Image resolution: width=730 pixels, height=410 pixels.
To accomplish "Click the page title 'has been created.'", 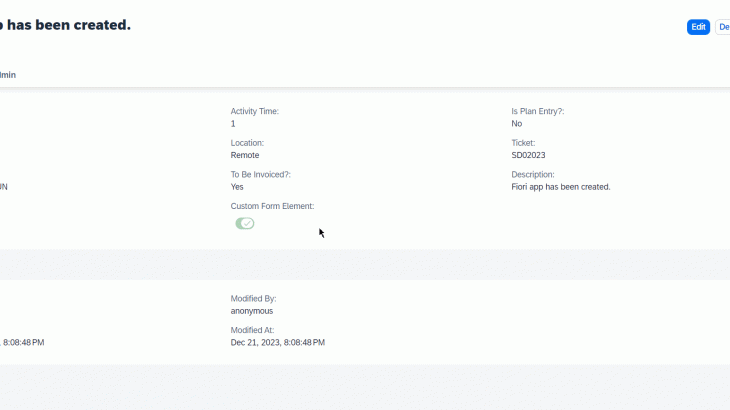I will (x=69, y=25).
